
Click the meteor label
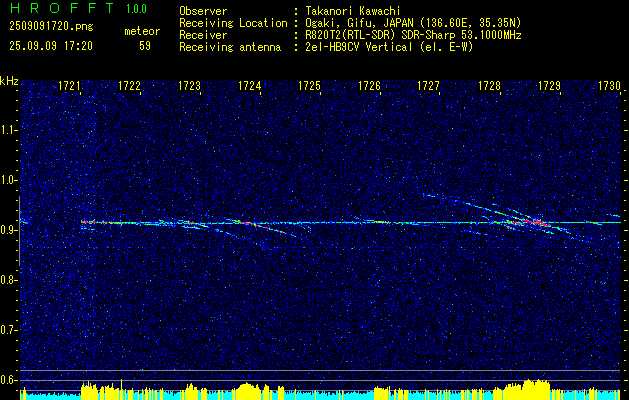pyautogui.click(x=142, y=31)
